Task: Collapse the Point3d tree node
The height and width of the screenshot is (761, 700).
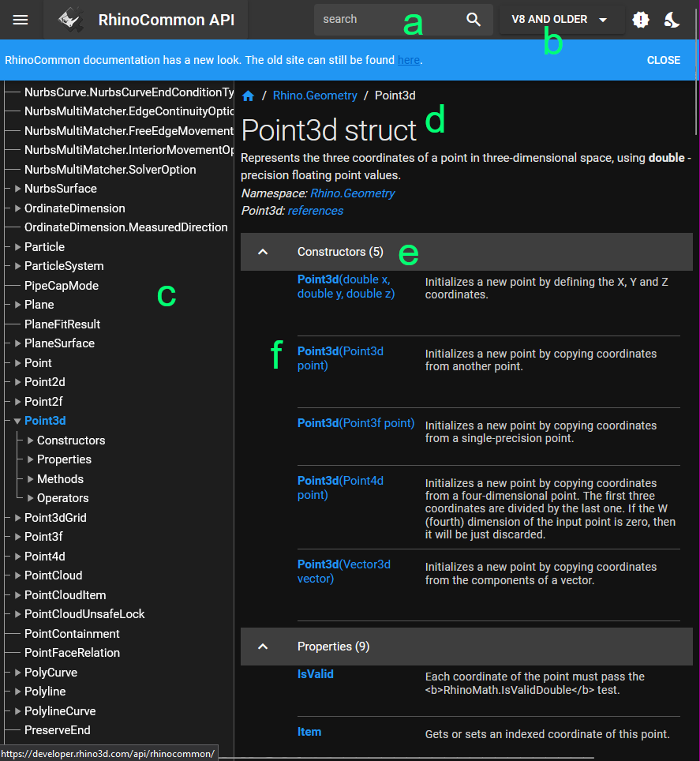Action: click(17, 421)
